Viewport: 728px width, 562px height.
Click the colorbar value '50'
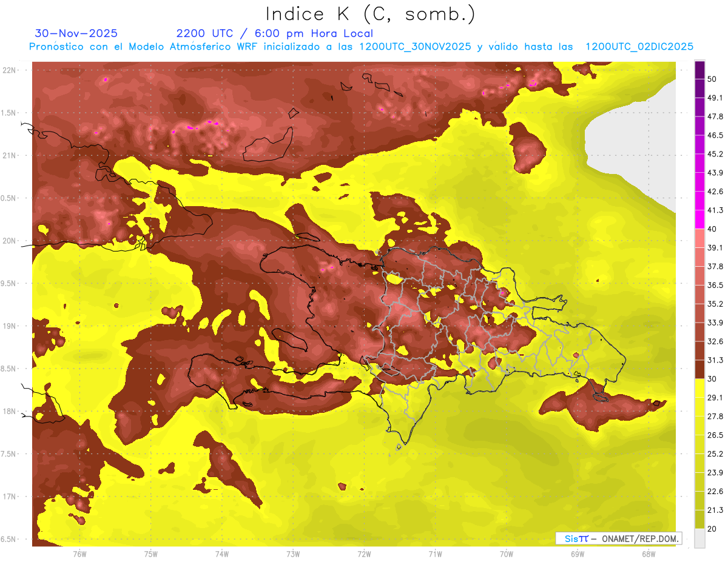(x=713, y=79)
